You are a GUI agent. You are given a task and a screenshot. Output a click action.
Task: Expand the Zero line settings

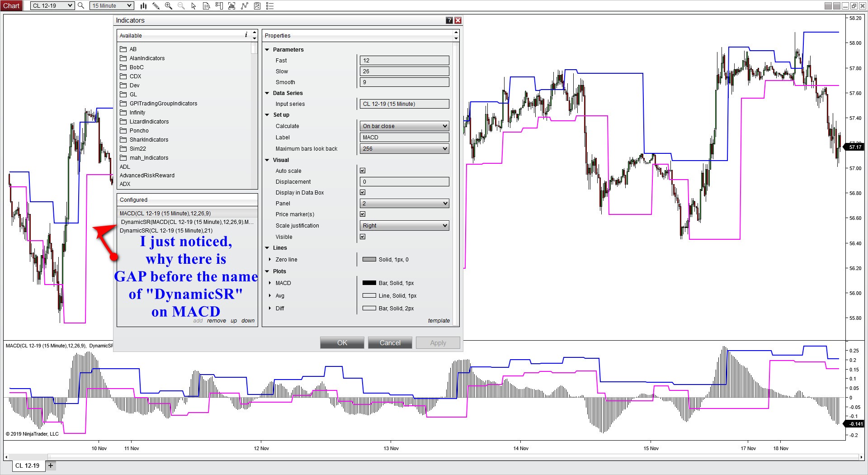point(270,259)
